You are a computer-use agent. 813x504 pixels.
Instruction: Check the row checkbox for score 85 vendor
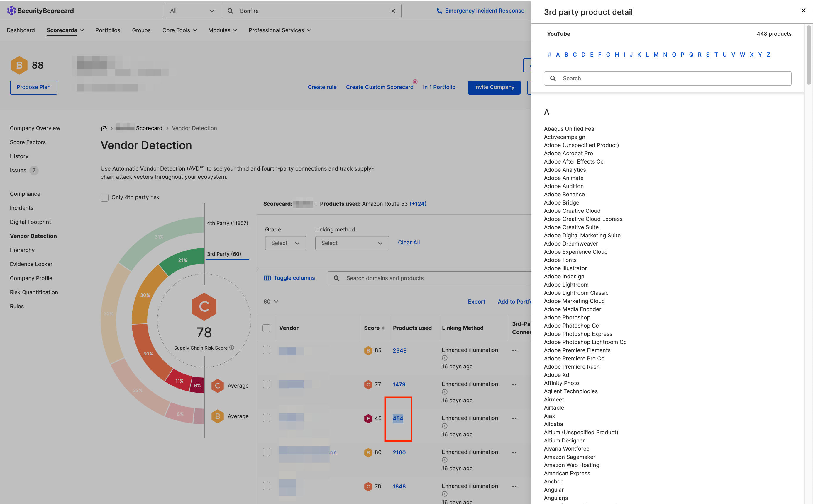click(267, 350)
